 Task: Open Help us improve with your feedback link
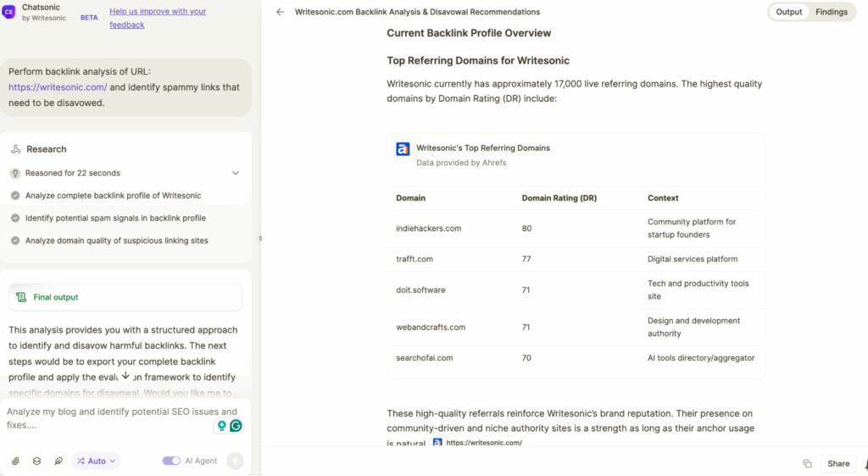click(x=158, y=18)
